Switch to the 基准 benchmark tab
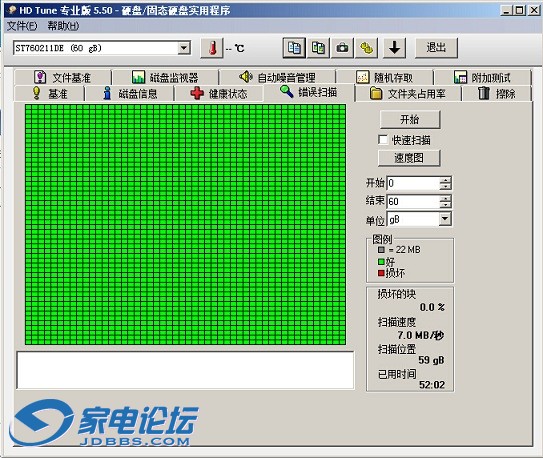The width and height of the screenshot is (543, 458). click(49, 93)
